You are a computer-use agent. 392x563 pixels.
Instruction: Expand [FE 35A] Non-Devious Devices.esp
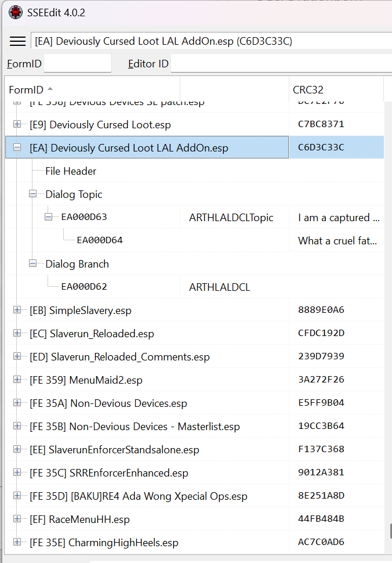point(17,403)
